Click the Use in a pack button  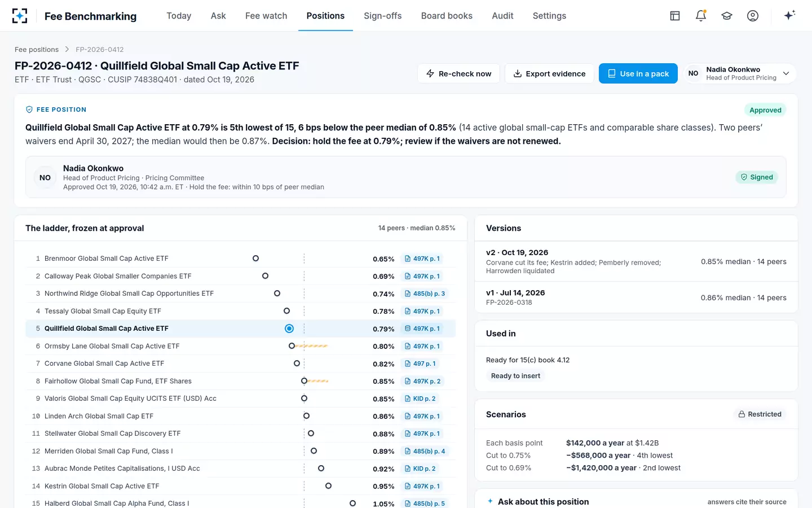[638, 73]
